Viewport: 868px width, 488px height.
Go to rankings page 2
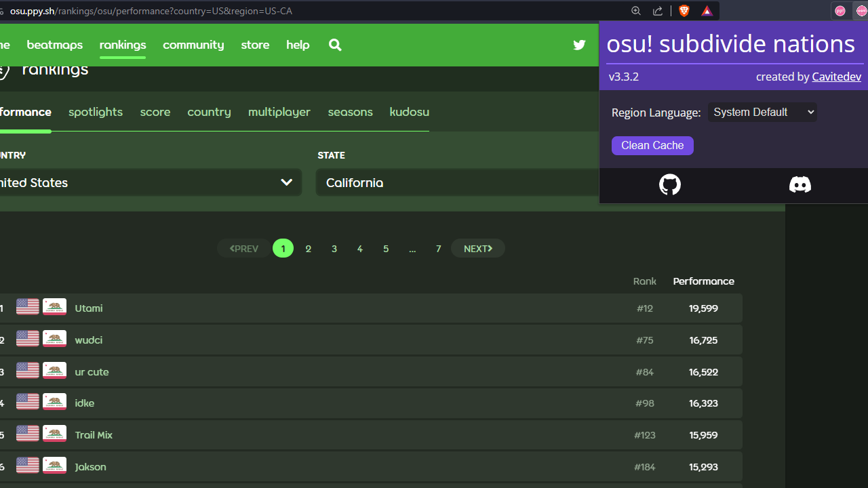pos(309,249)
